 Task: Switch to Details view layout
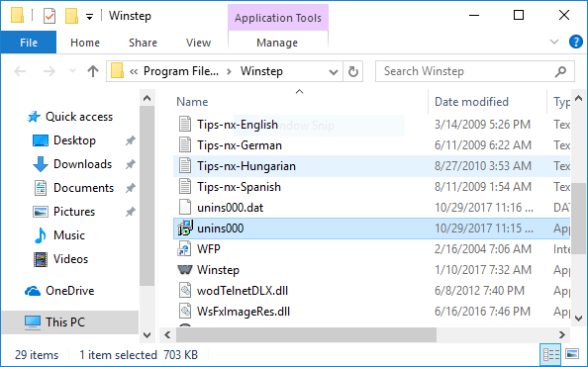pos(550,354)
